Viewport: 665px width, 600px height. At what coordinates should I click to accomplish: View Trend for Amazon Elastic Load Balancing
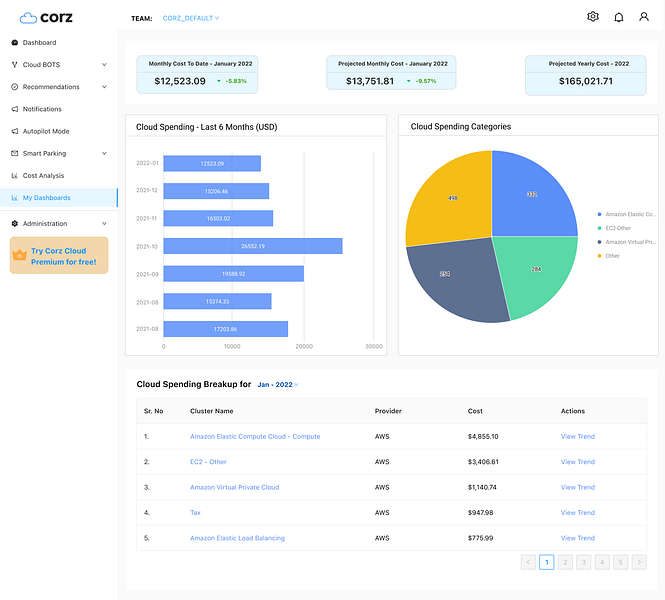(x=578, y=538)
